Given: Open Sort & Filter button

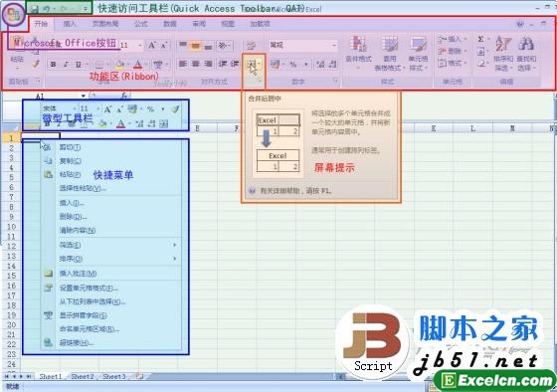Looking at the screenshot, I should coord(503,53).
